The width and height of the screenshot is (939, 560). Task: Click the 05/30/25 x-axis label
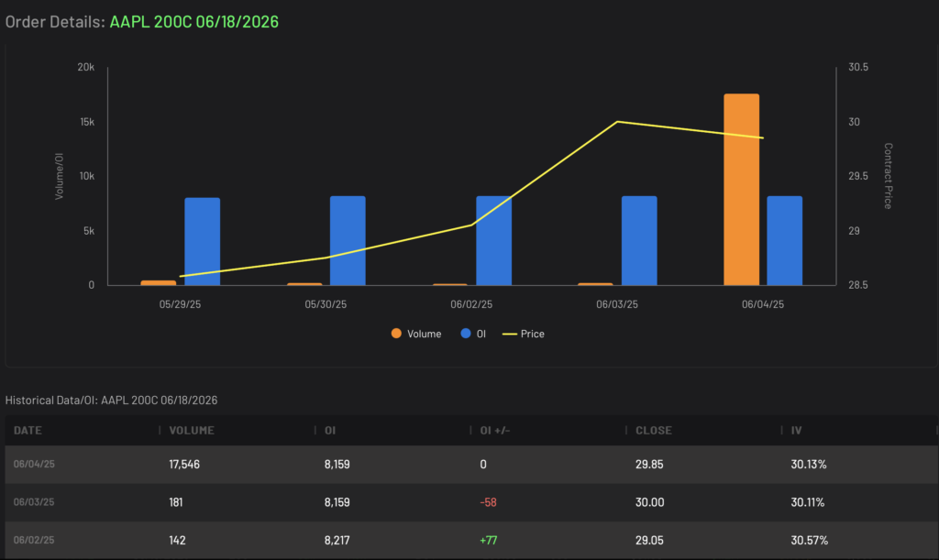tap(326, 304)
